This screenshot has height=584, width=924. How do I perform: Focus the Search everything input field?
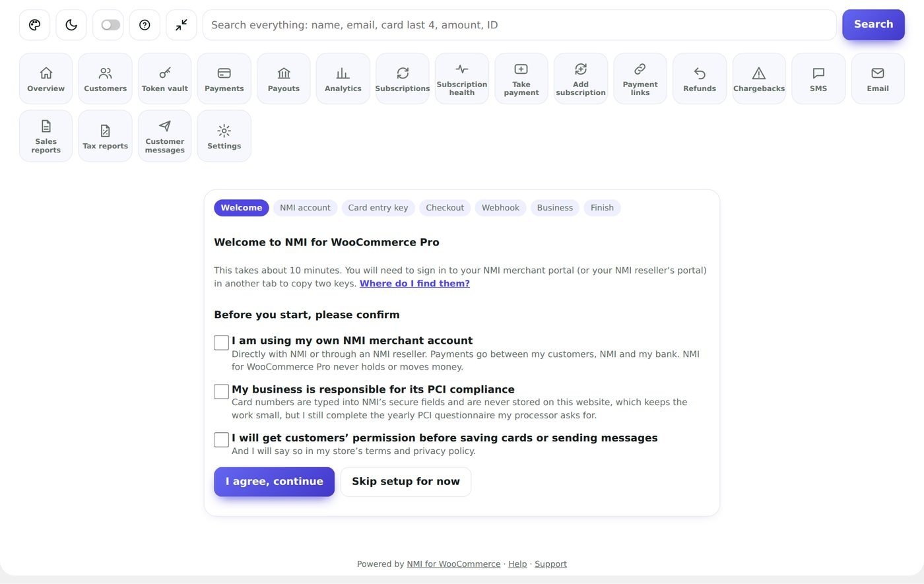coord(519,25)
